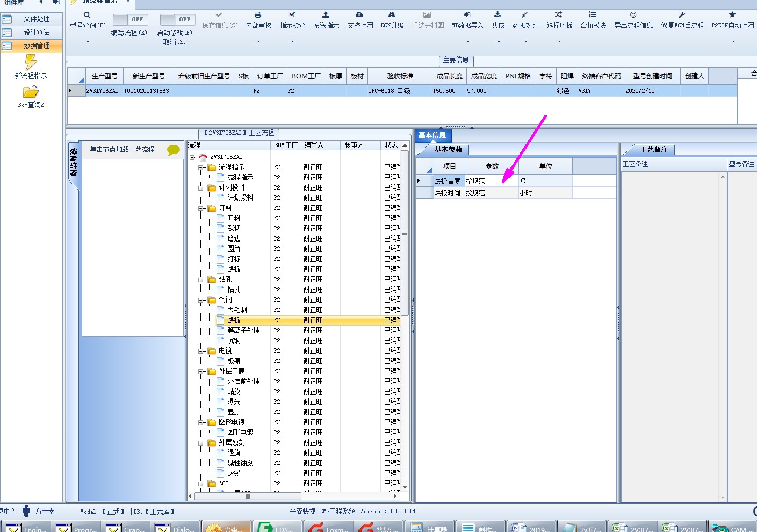The height and width of the screenshot is (532, 757).
Task: Click the 生产型号 column header
Action: [x=105, y=76]
